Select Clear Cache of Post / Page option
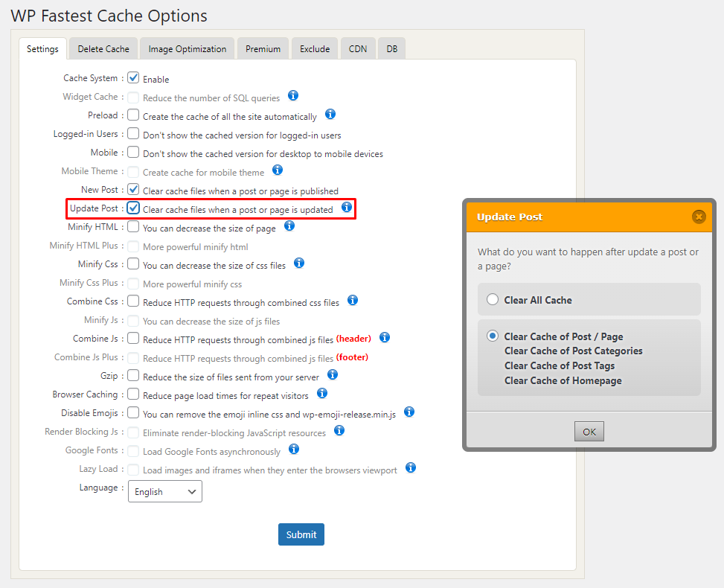The height and width of the screenshot is (588, 724). tap(493, 336)
